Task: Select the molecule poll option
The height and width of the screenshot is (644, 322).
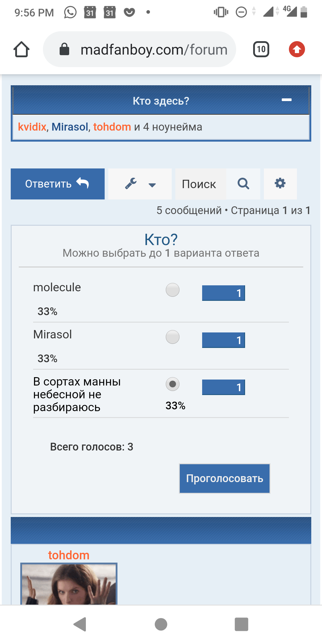Action: (x=173, y=290)
